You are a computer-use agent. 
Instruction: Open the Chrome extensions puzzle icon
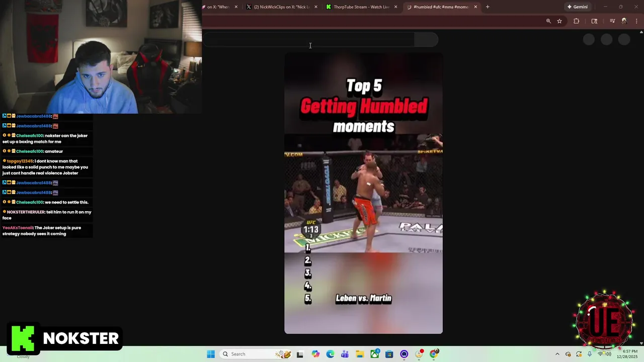[577, 21]
